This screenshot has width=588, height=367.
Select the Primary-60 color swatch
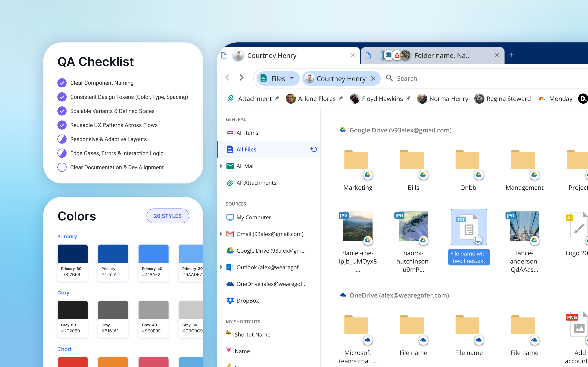click(x=72, y=253)
